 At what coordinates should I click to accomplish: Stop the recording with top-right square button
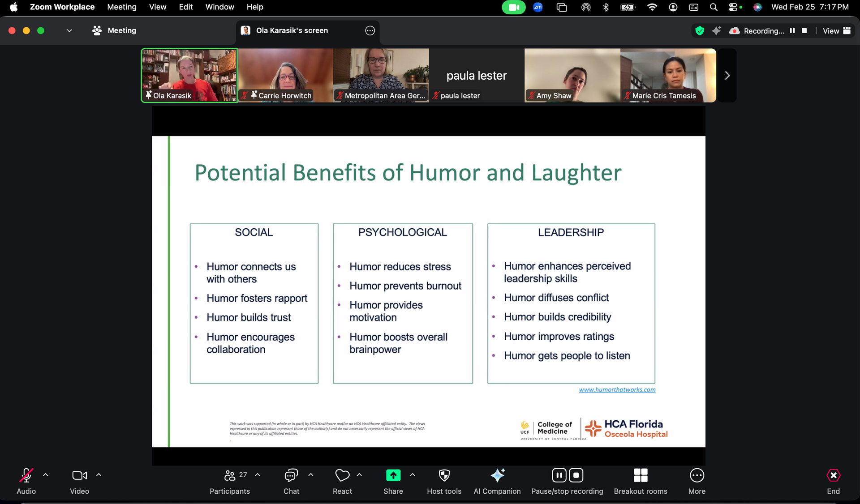[x=804, y=31]
